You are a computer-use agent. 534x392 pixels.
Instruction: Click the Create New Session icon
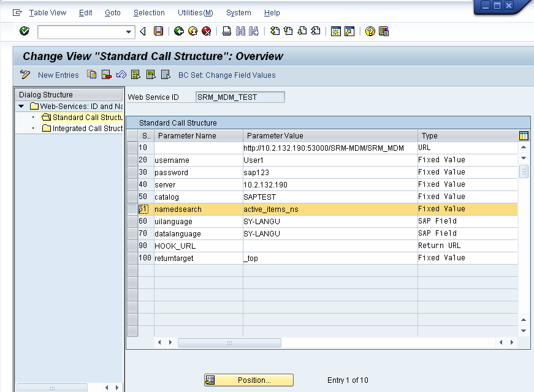click(x=336, y=31)
